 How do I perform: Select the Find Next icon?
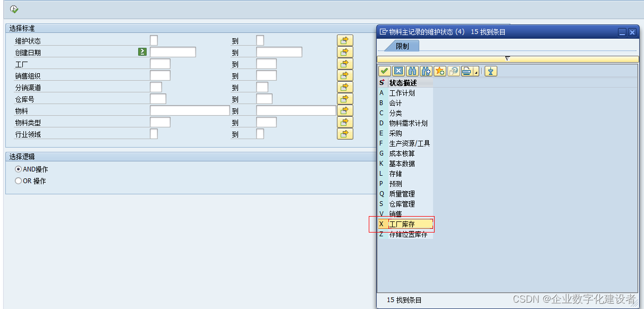click(x=427, y=71)
